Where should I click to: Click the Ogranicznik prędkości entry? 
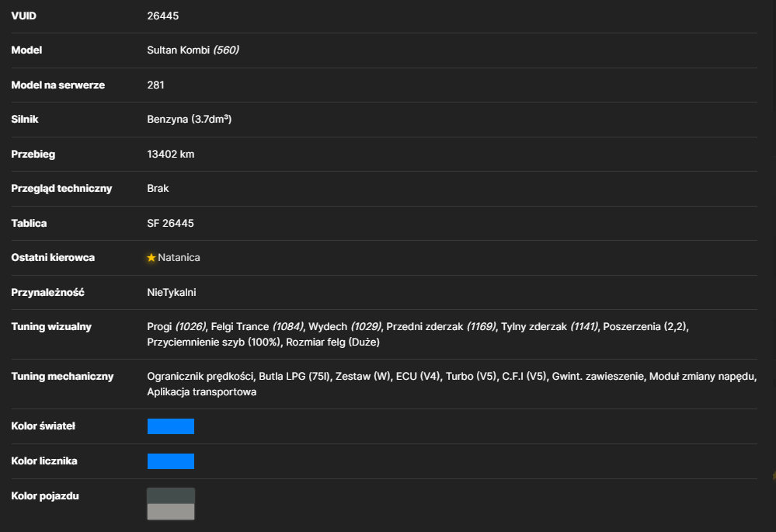coord(200,377)
